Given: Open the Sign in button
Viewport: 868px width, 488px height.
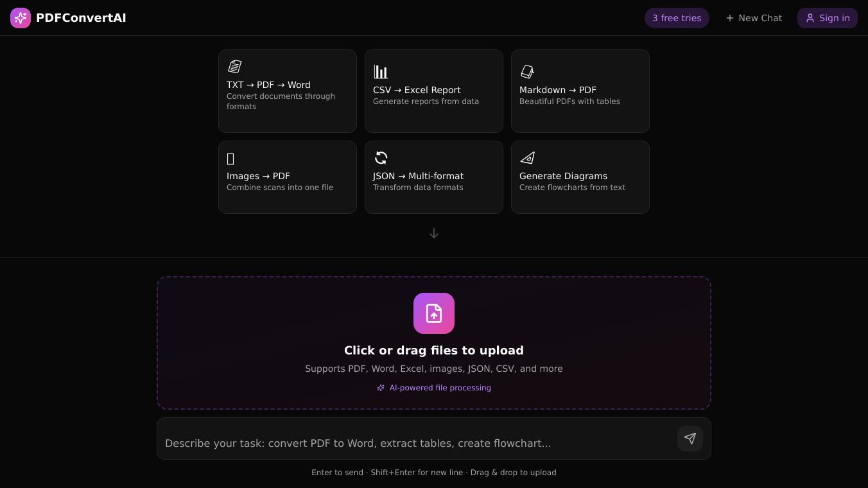Looking at the screenshot, I should pos(828,18).
